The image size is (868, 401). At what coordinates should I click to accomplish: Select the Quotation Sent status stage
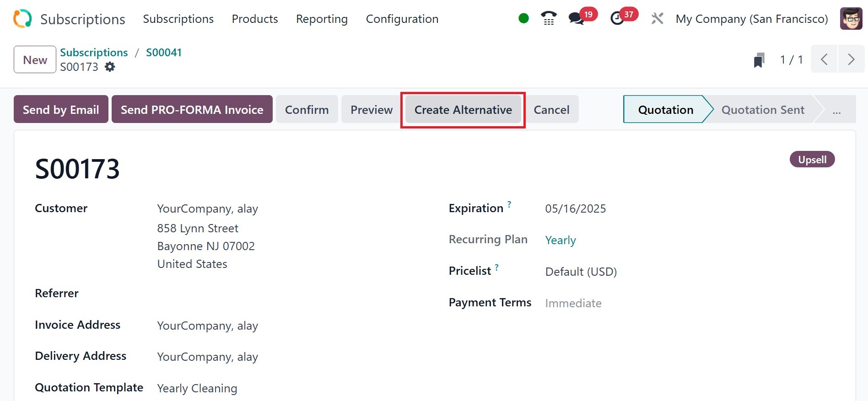[763, 110]
